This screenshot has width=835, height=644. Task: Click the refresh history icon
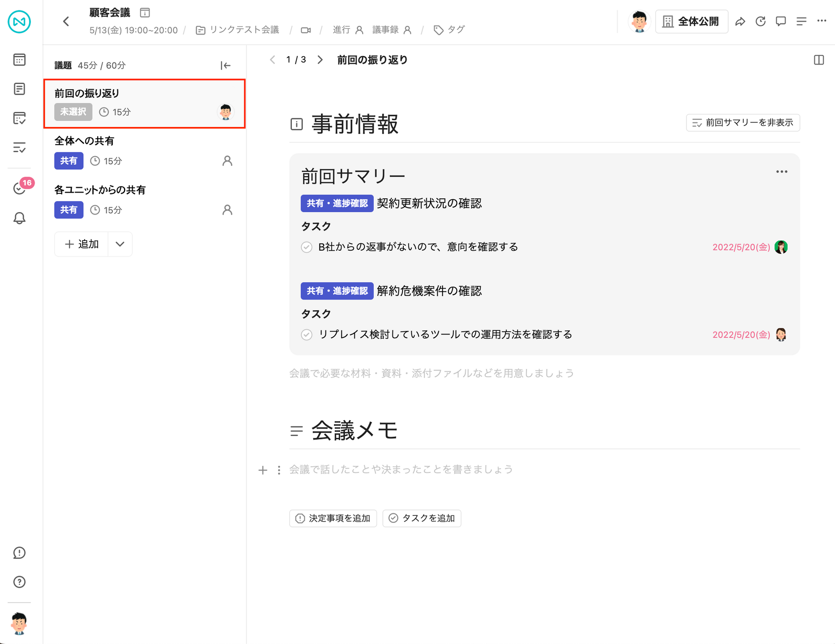(x=761, y=21)
